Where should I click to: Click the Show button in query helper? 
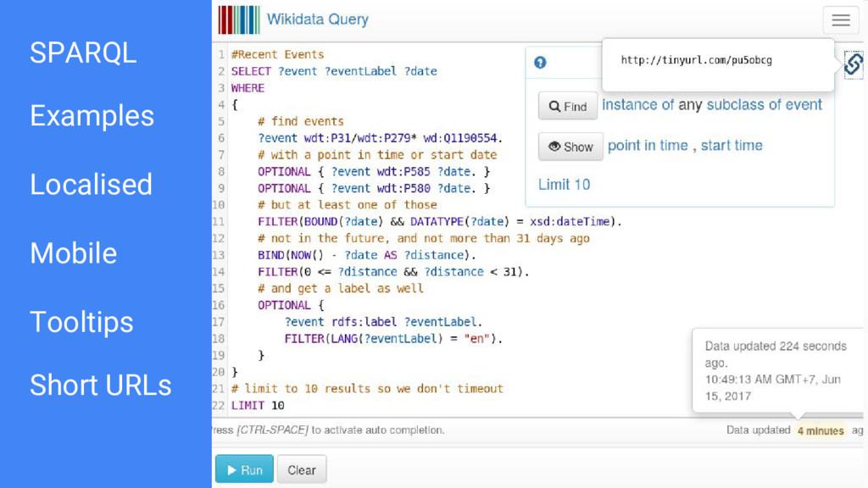tap(570, 147)
